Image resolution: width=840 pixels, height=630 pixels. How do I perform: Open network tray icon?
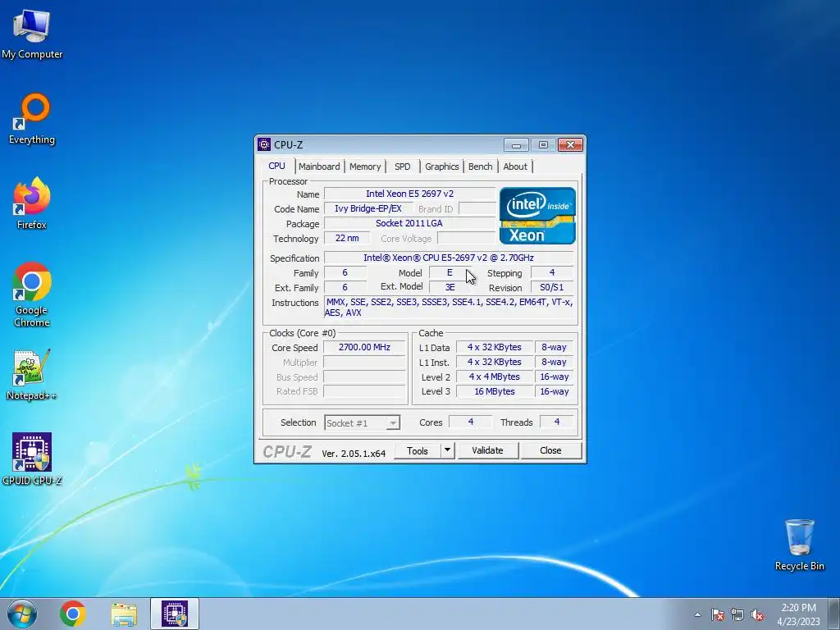click(x=737, y=614)
